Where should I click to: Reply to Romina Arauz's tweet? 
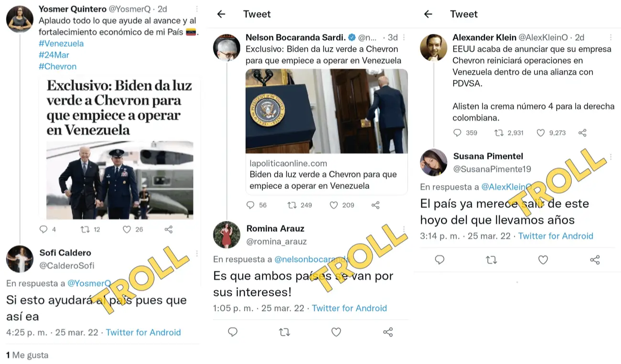tap(233, 332)
